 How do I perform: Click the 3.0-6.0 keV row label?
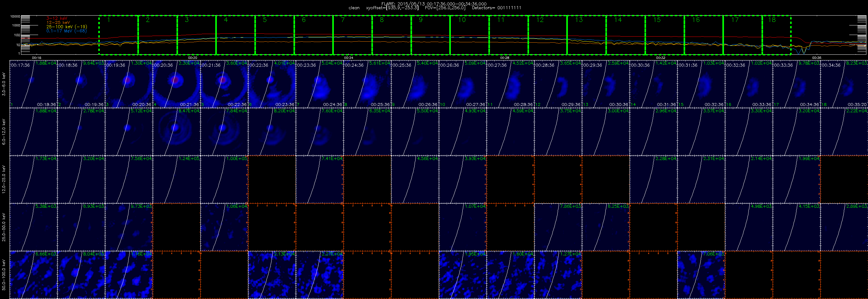click(4, 84)
